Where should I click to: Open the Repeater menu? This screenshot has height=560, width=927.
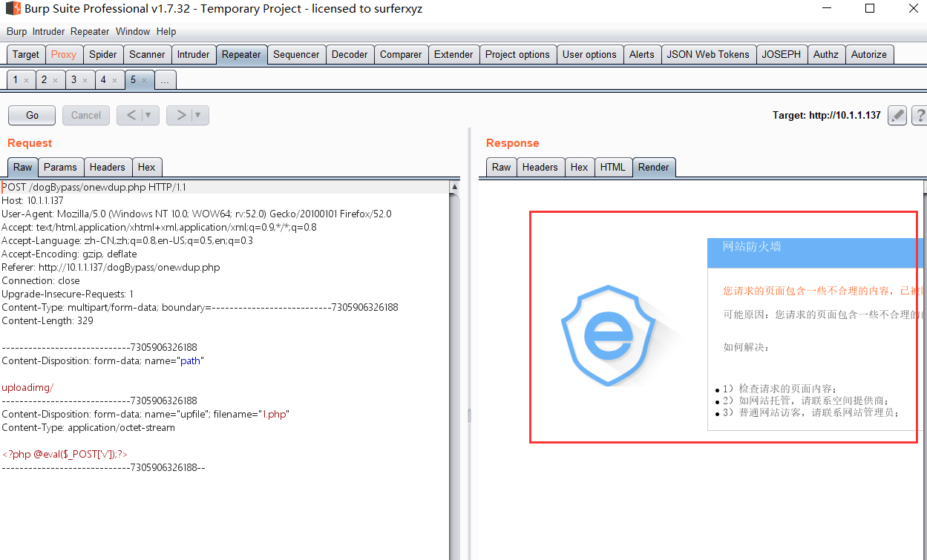tap(90, 31)
